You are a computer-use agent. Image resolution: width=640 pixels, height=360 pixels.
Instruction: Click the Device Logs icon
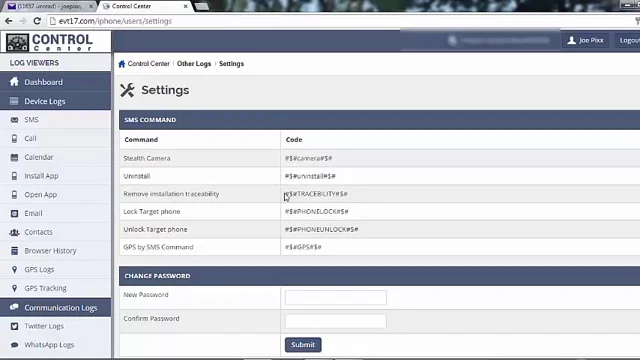14,101
